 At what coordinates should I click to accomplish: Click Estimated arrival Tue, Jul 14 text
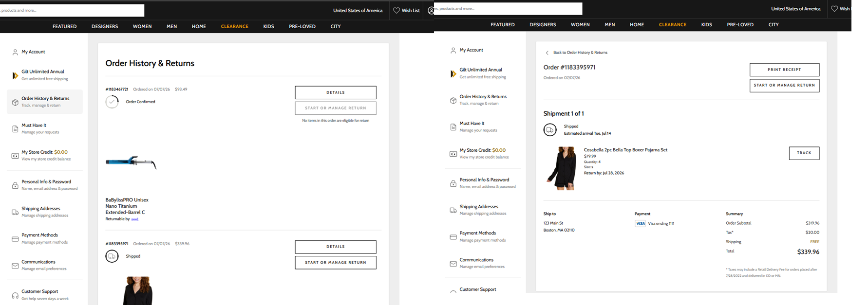point(587,133)
